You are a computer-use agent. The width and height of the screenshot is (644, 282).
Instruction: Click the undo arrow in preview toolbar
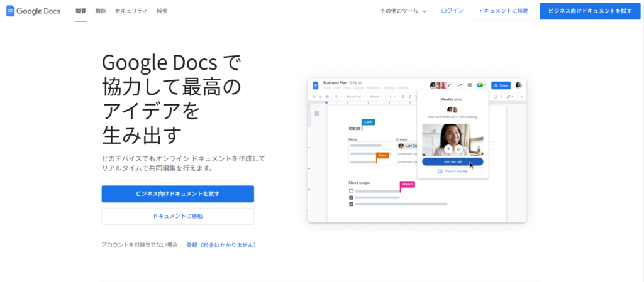coord(314,97)
